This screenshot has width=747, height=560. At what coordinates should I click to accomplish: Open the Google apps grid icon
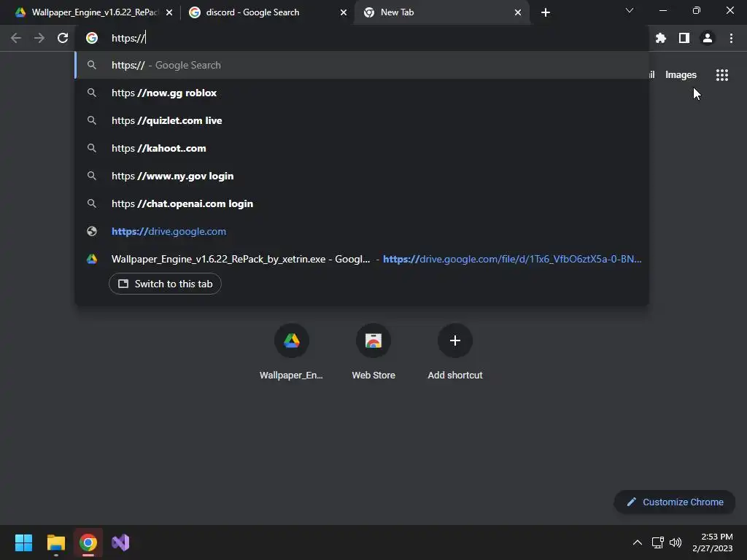722,75
